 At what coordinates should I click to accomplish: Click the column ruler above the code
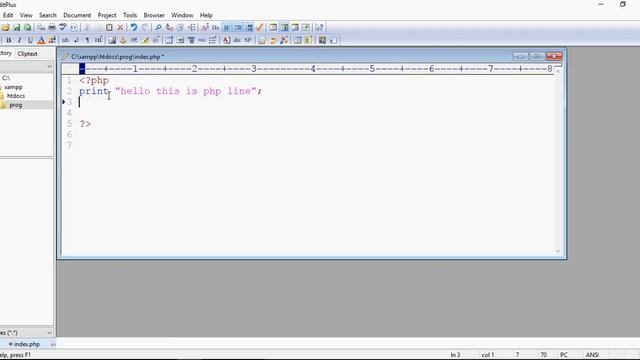point(316,69)
